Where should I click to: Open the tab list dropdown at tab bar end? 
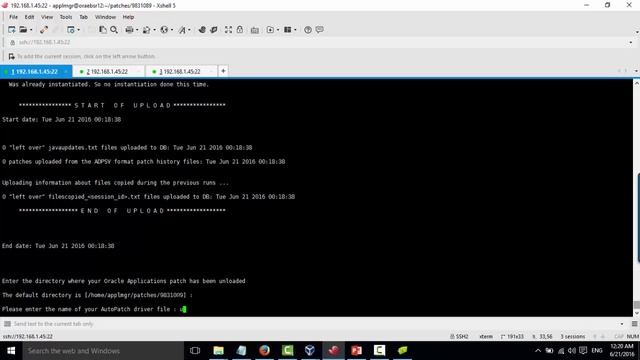[x=636, y=71]
